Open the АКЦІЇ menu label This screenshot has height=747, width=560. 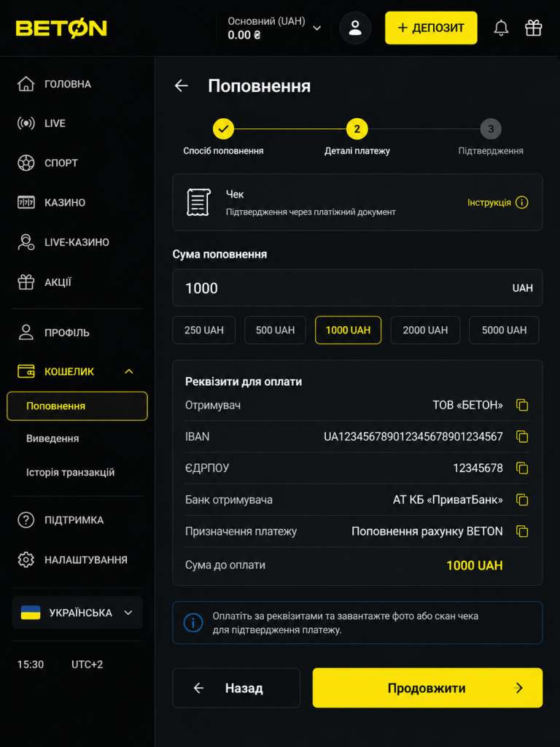coord(58,282)
